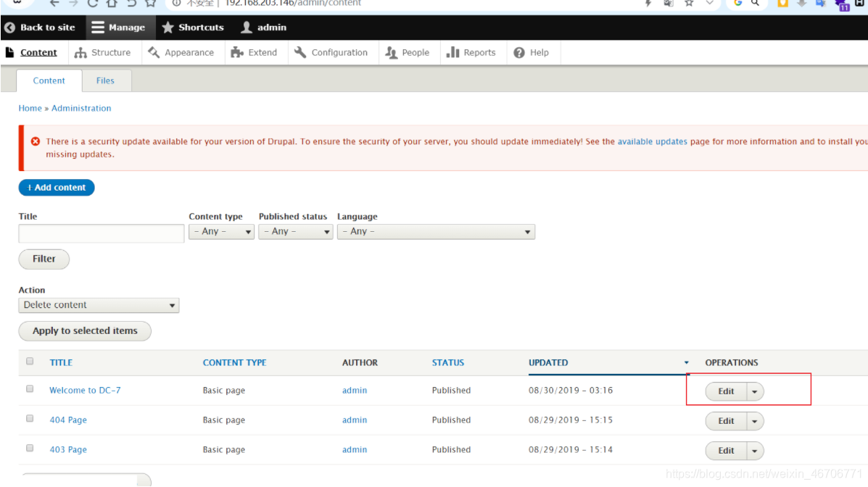Open the Appearance admin menu
Viewport: 868px width, 487px height.
coord(181,53)
